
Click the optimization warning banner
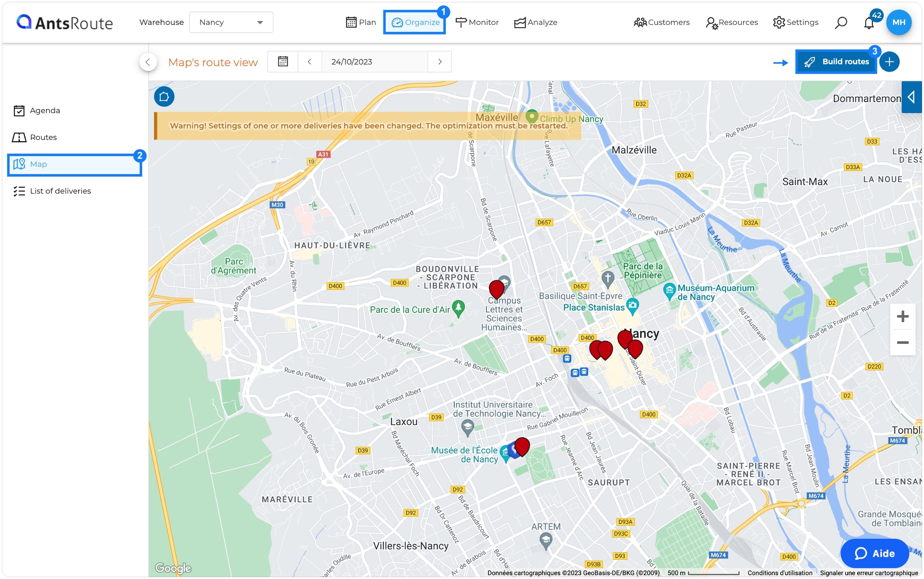(x=367, y=126)
